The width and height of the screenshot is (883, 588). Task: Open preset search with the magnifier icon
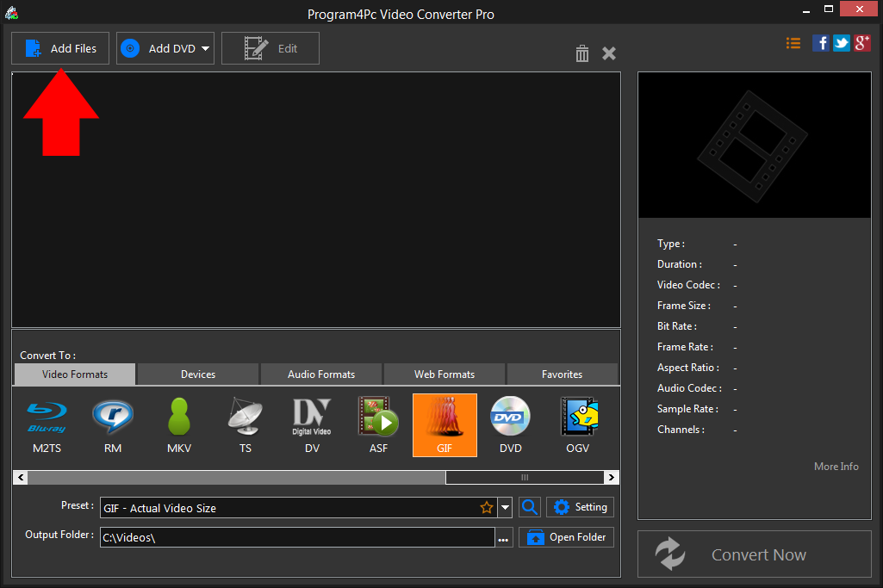coord(529,507)
